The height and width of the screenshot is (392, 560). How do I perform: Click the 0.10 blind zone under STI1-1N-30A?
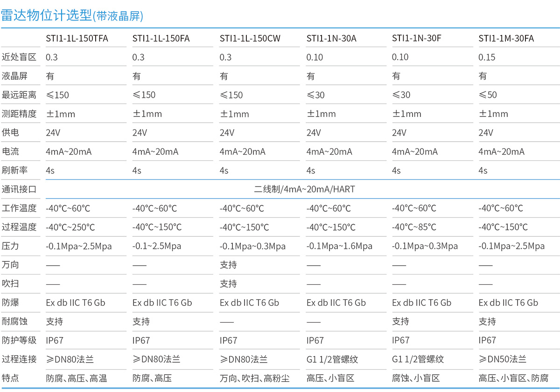click(315, 57)
